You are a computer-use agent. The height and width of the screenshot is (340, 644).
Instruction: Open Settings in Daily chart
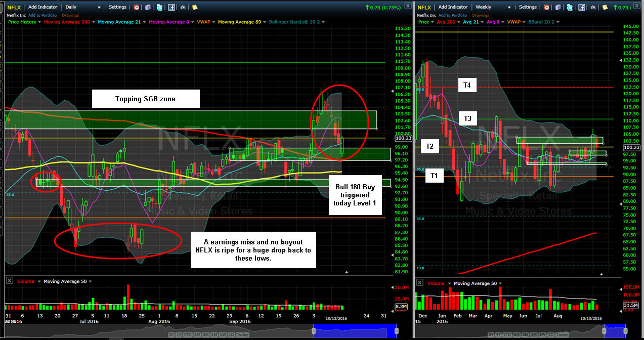pyautogui.click(x=117, y=7)
